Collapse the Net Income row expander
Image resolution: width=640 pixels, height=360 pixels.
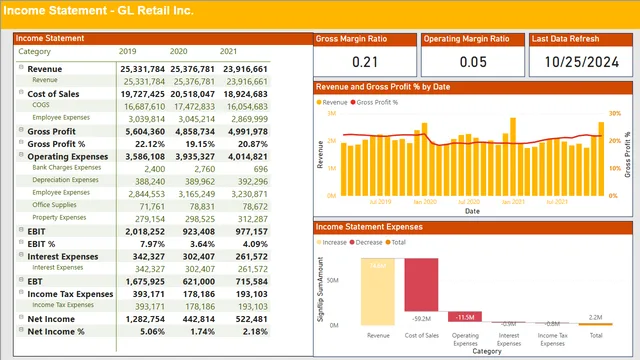21,317
